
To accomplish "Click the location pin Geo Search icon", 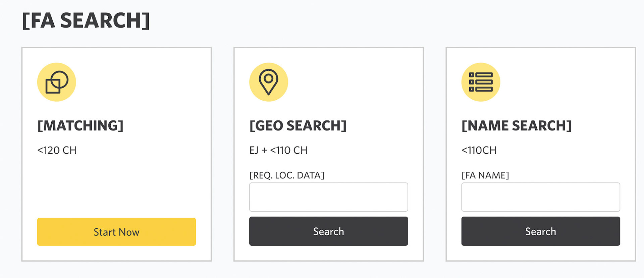I will [268, 82].
